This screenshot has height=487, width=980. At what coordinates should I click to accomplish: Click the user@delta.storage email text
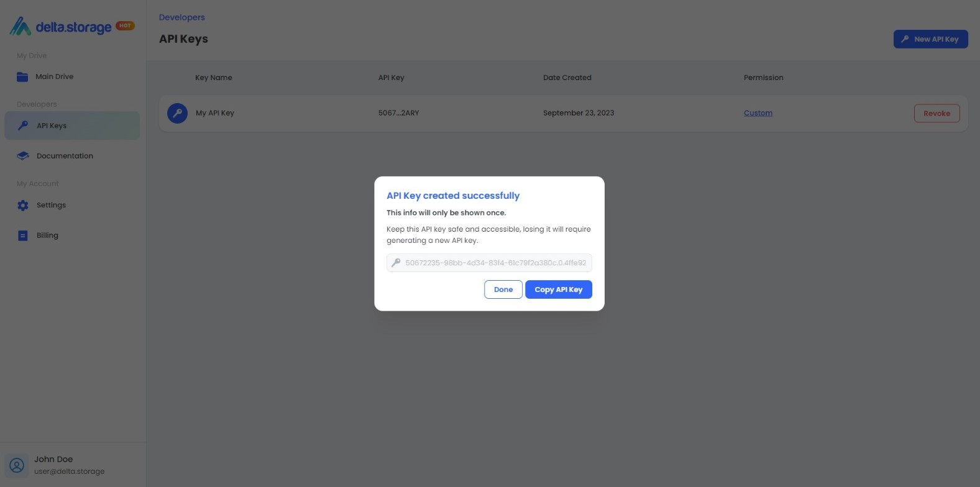click(x=70, y=471)
